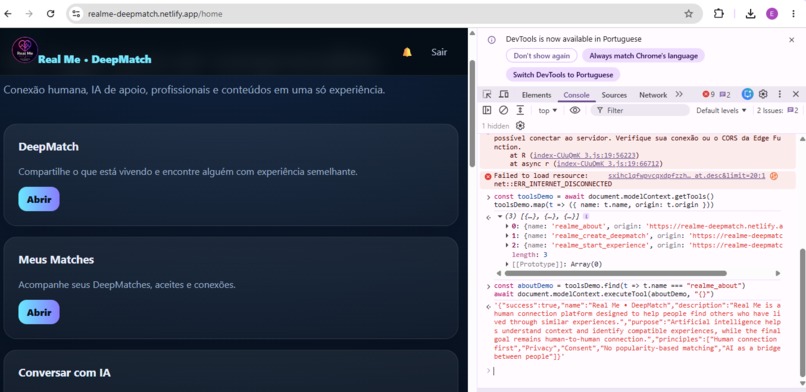The width and height of the screenshot is (806, 392).
Task: Click the console horizontal scrollbar thumb
Action: tap(615, 273)
